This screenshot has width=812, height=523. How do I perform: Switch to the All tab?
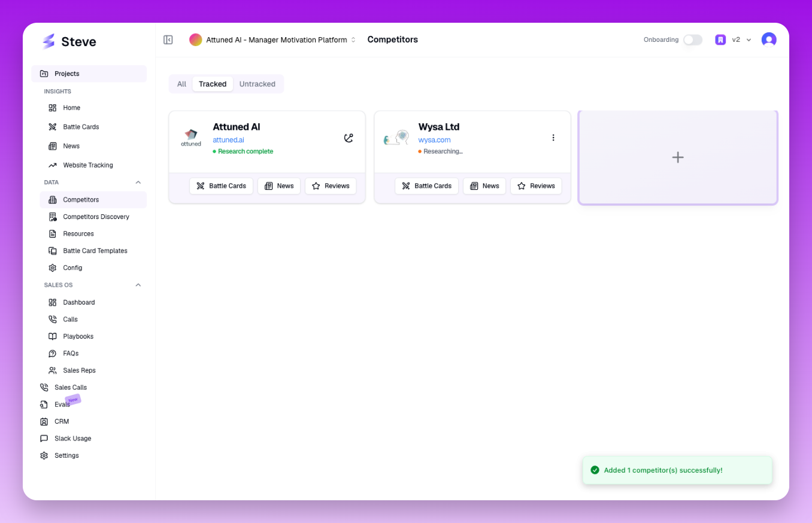181,84
